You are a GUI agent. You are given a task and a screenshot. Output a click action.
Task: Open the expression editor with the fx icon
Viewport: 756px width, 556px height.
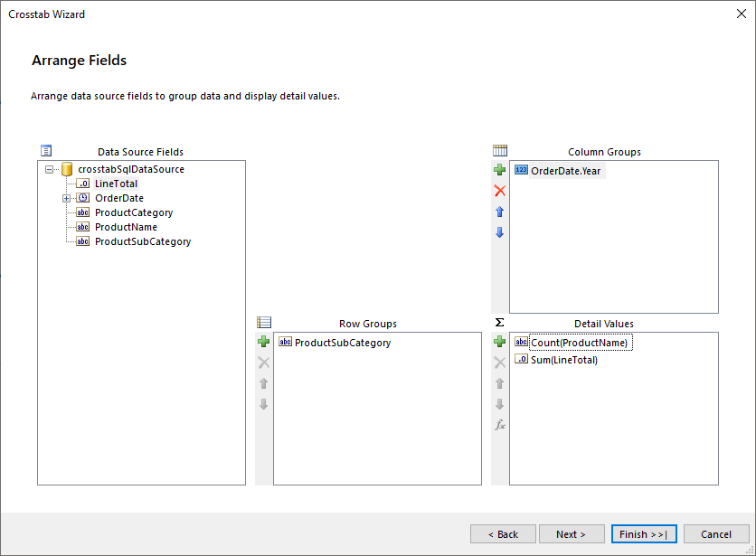pos(499,424)
